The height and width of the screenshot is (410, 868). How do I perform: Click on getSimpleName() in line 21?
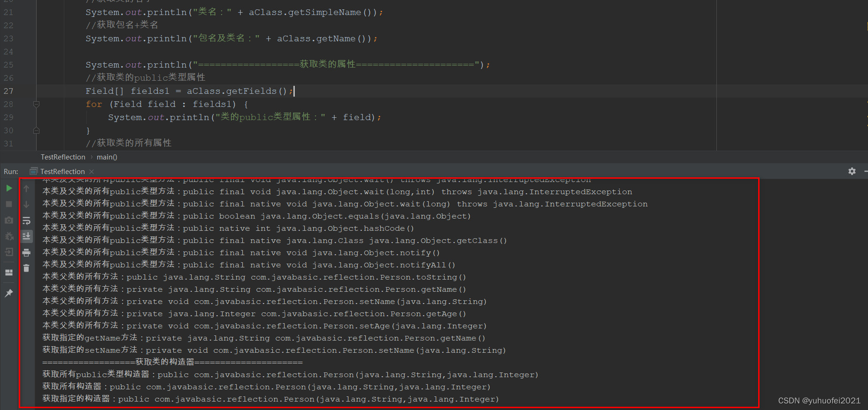click(x=330, y=12)
